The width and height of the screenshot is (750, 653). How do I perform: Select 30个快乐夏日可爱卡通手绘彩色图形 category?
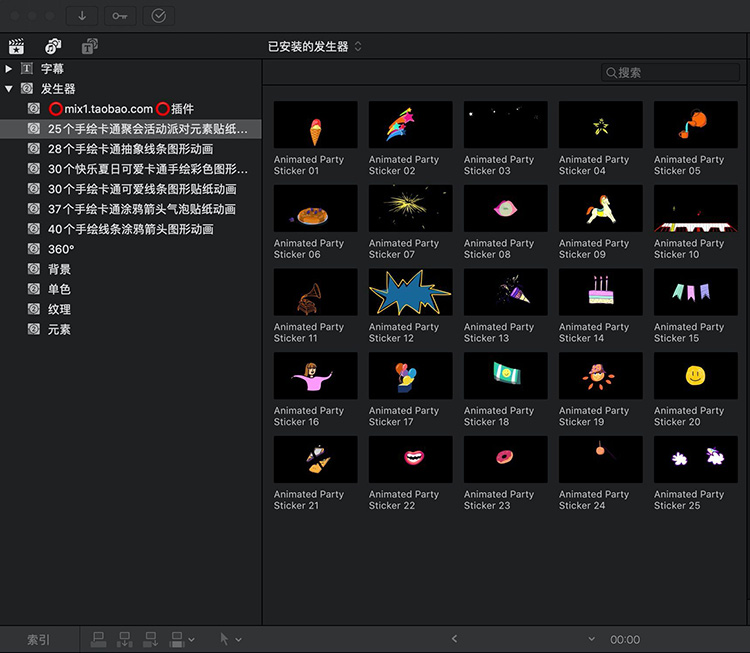(131, 169)
